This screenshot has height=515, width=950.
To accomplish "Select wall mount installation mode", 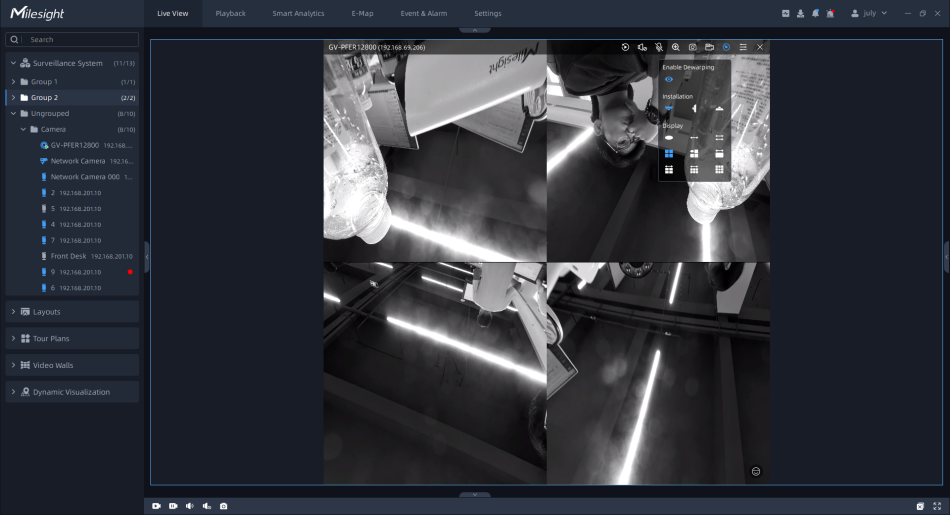I will tap(693, 108).
